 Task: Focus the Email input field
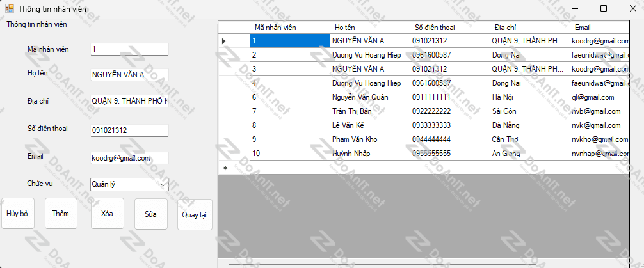[129, 158]
